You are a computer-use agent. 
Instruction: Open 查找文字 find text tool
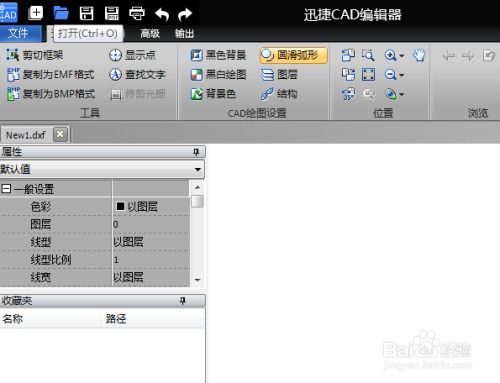(137, 74)
